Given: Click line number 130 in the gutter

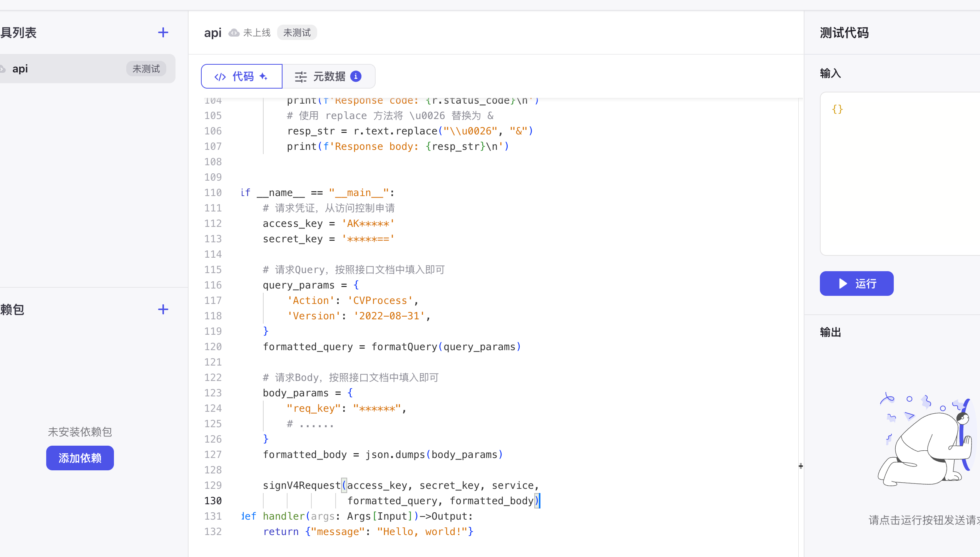Looking at the screenshot, I should tap(213, 501).
